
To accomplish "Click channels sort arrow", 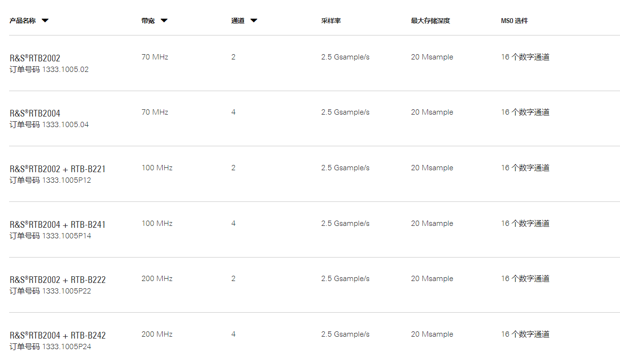I will click(x=254, y=21).
